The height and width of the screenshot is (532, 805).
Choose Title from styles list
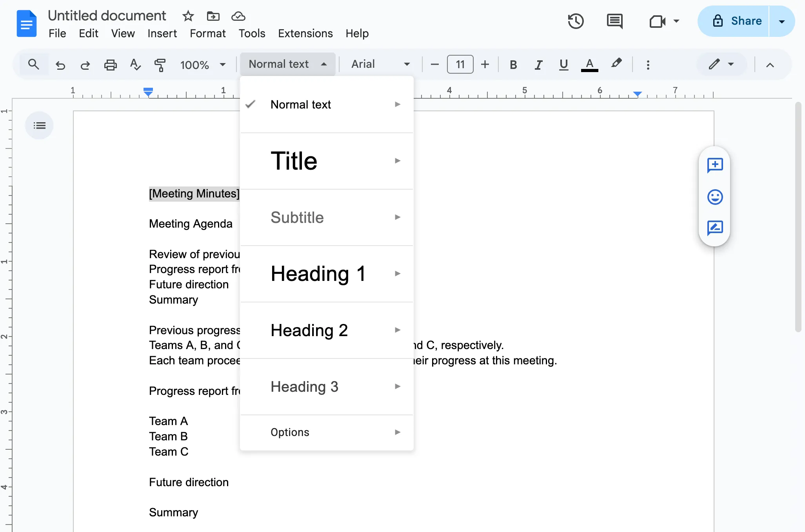294,161
